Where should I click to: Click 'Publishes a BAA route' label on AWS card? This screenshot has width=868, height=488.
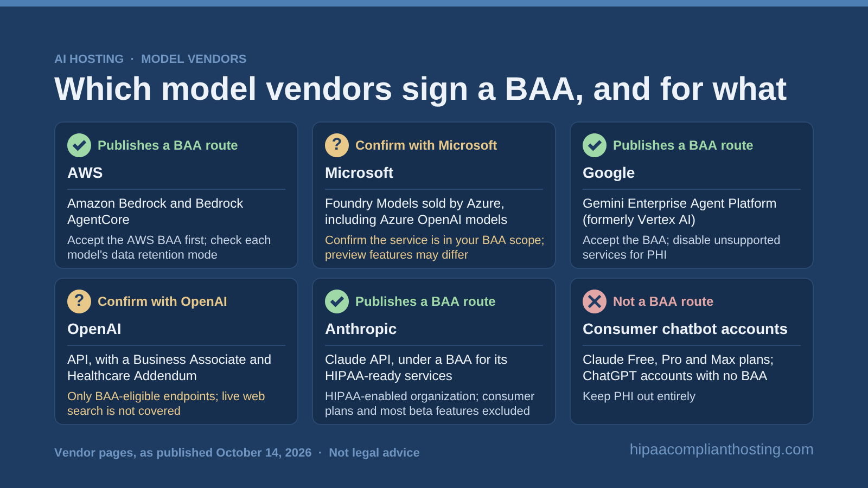tap(168, 145)
